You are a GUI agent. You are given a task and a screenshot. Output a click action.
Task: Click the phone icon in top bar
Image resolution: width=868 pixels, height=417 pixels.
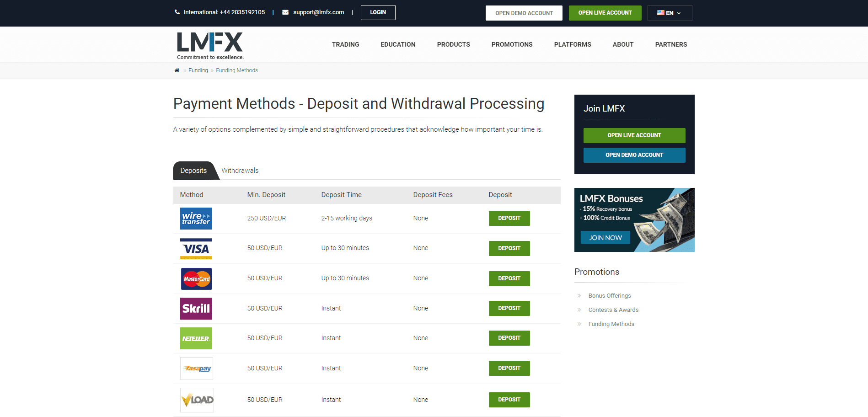coord(177,12)
